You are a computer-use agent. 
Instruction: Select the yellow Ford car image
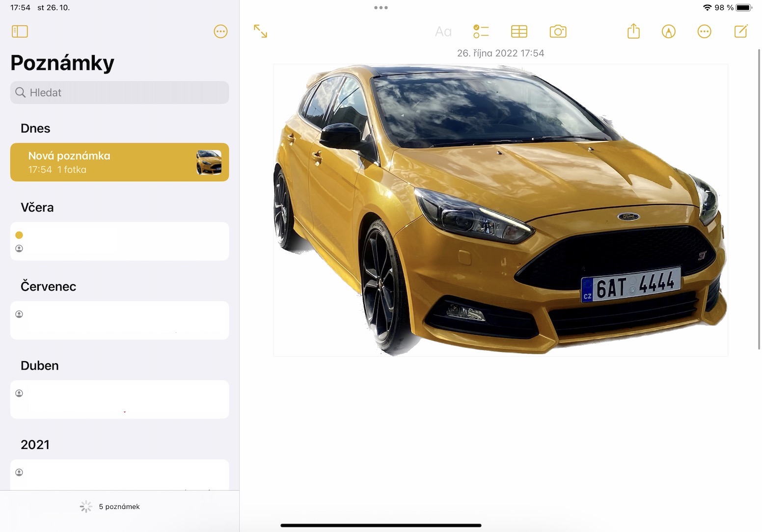tap(500, 210)
